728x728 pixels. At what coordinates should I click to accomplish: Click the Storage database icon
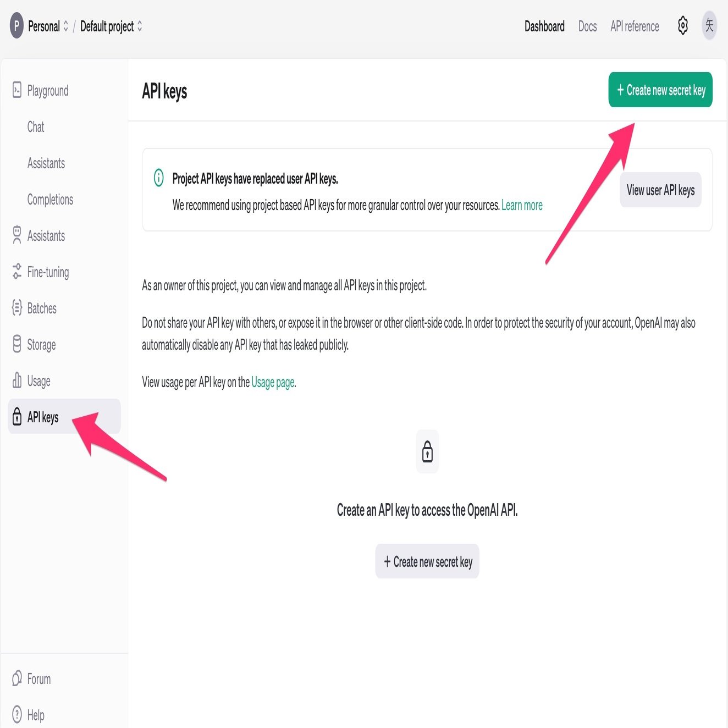click(17, 344)
